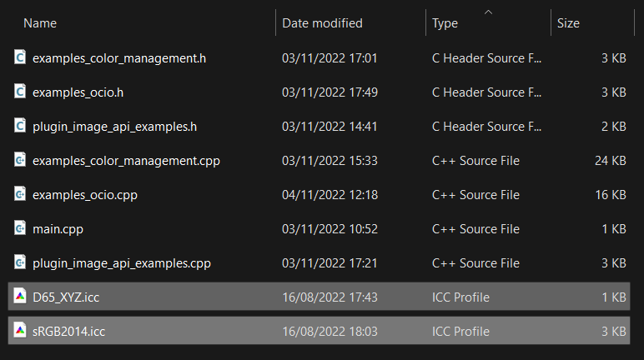Sort files by Date modified column
644x360 pixels.
pyautogui.click(x=322, y=23)
